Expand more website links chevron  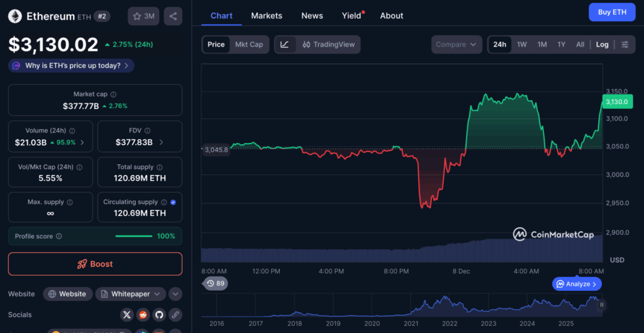(x=175, y=294)
